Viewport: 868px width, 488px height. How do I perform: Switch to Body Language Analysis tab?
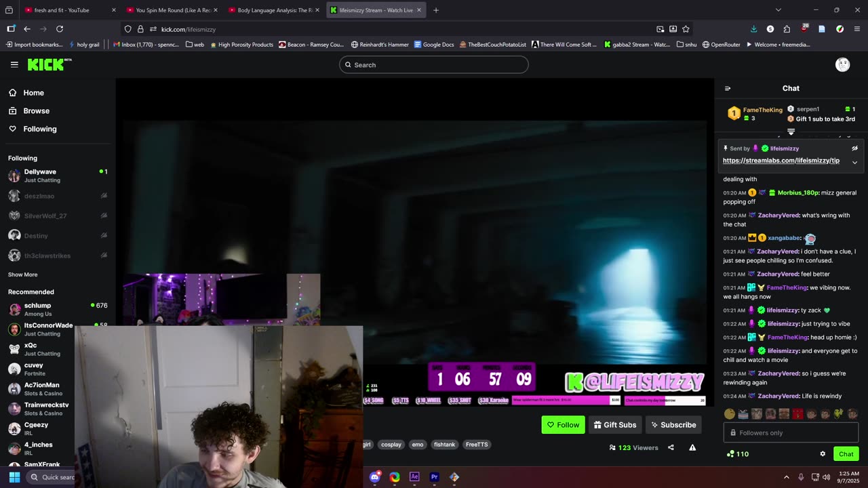274,10
